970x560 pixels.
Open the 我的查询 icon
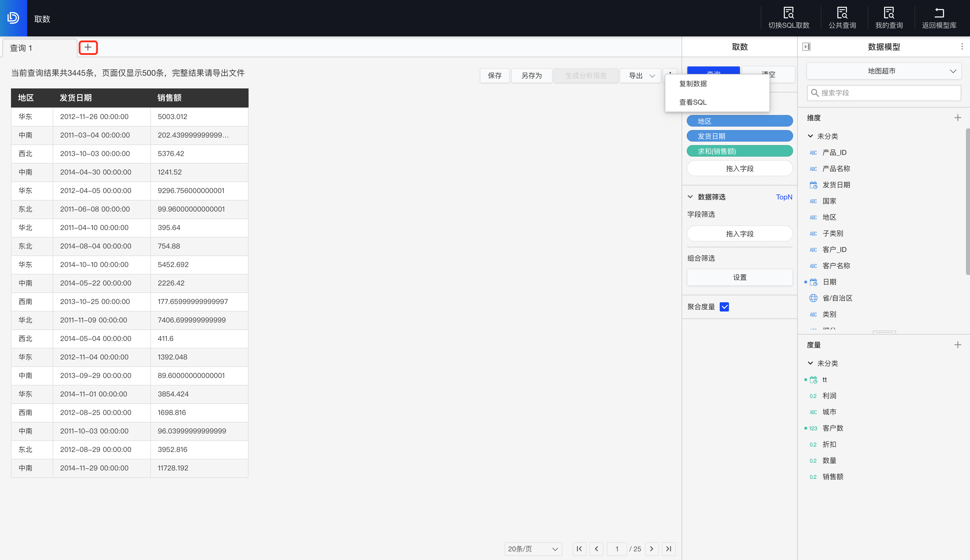pyautogui.click(x=889, y=13)
